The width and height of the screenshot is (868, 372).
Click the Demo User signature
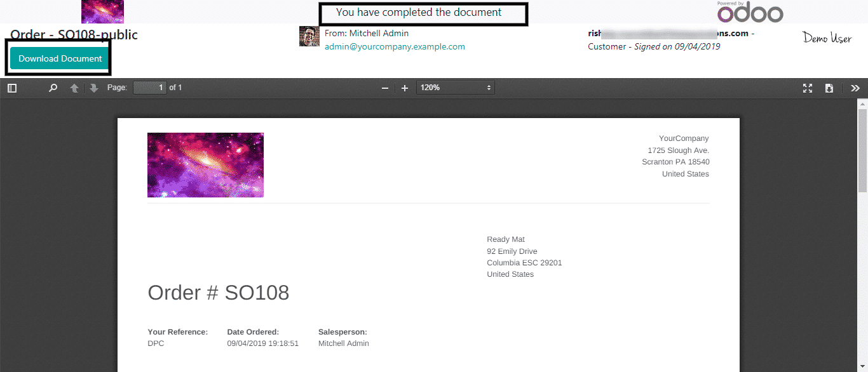(827, 38)
